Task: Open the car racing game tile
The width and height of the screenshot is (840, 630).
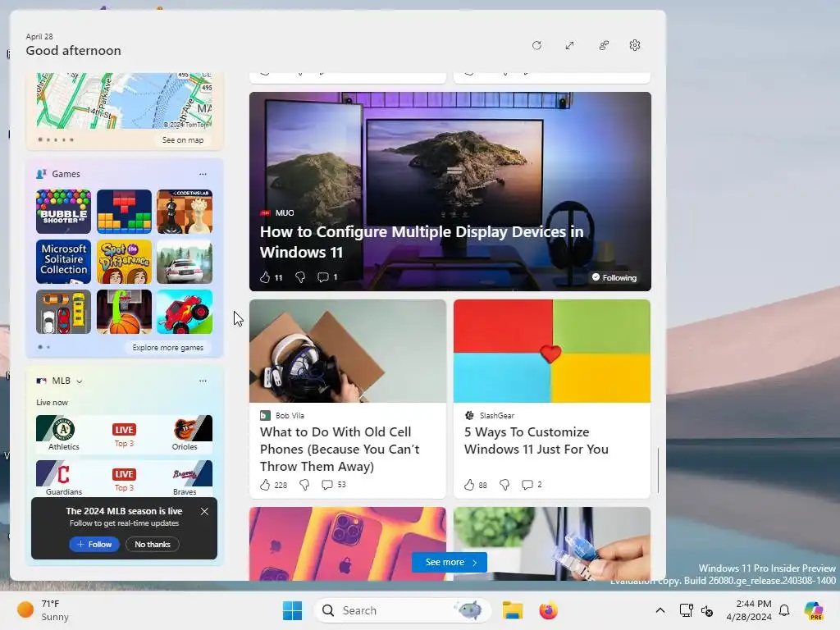Action: pyautogui.click(x=185, y=262)
